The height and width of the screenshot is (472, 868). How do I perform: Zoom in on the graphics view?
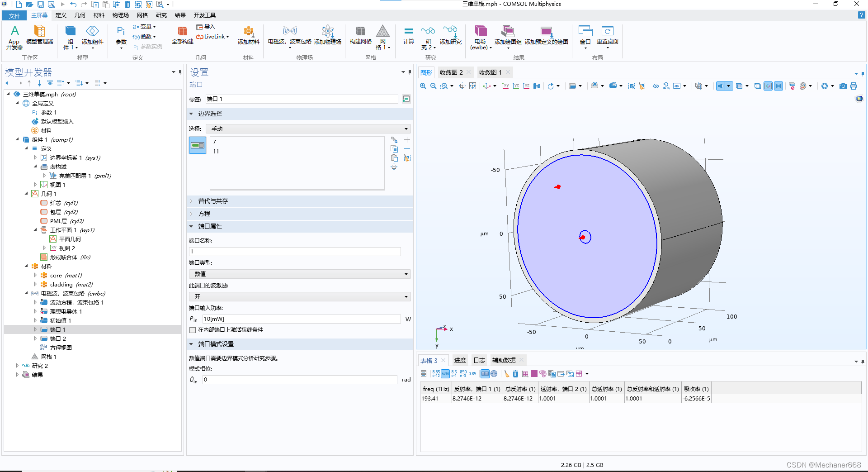(x=423, y=86)
